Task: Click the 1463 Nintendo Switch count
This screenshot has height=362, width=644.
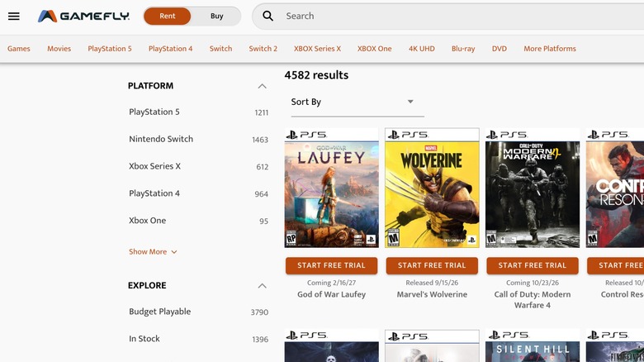Action: pos(260,140)
